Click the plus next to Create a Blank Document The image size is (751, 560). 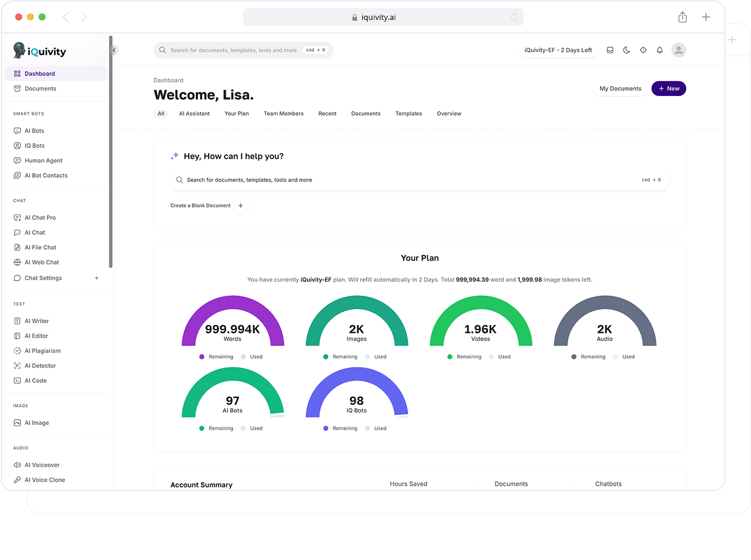(241, 206)
